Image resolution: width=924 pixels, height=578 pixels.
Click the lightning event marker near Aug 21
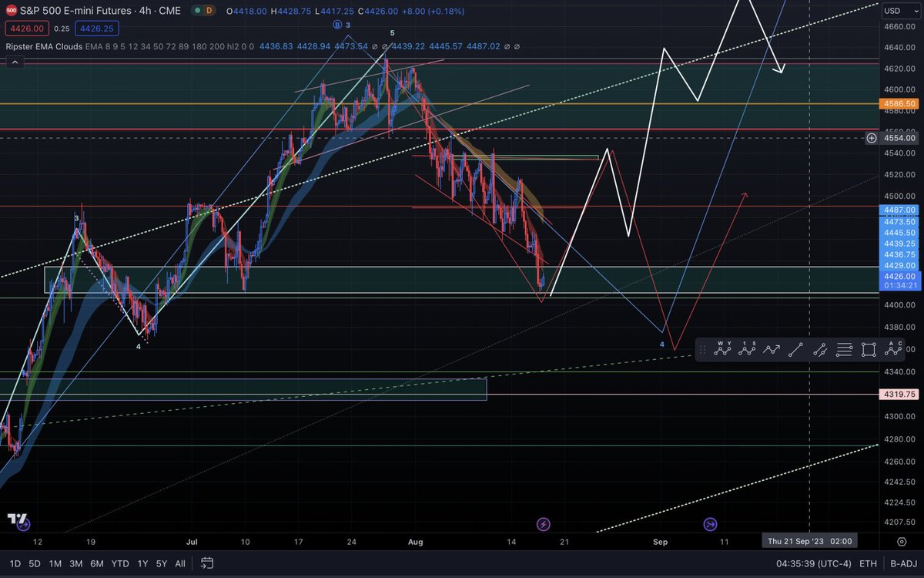[544, 524]
